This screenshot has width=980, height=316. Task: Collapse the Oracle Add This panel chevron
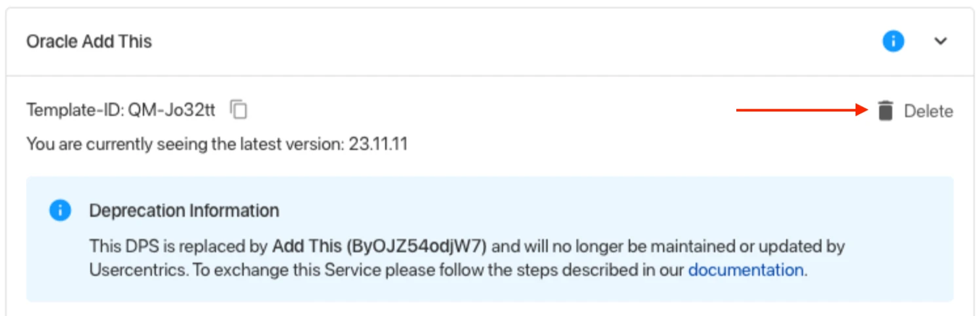point(940,41)
